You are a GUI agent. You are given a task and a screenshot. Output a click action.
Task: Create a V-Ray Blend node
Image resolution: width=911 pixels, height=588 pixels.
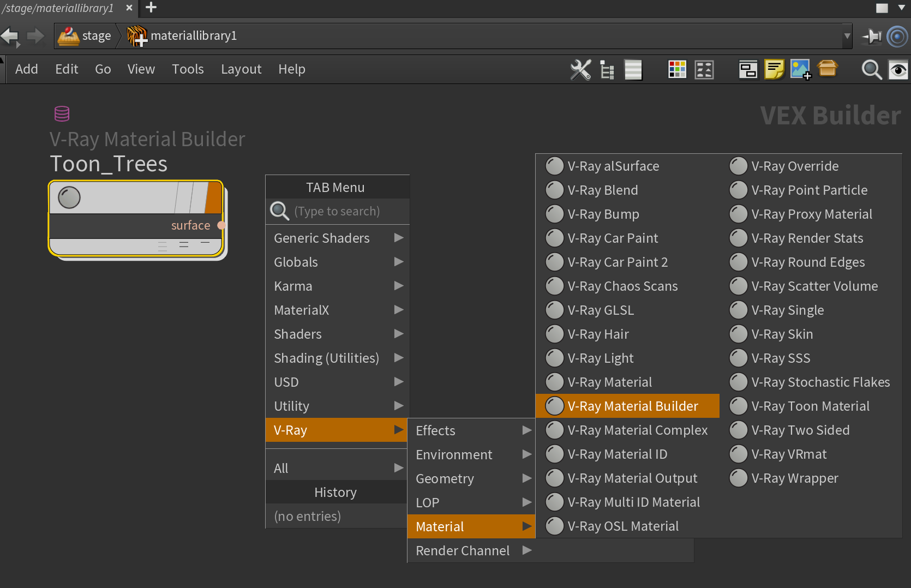click(x=627, y=190)
